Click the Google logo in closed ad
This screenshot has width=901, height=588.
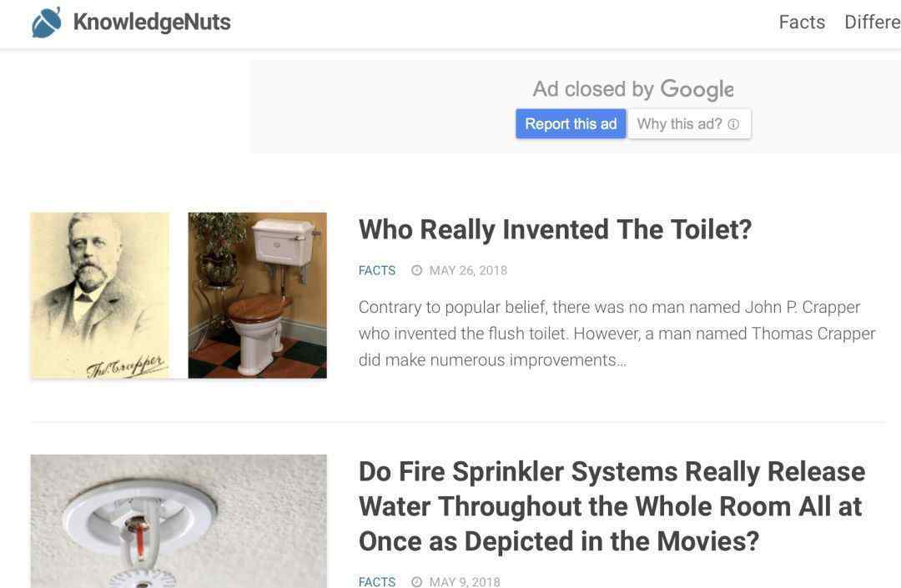pos(697,89)
